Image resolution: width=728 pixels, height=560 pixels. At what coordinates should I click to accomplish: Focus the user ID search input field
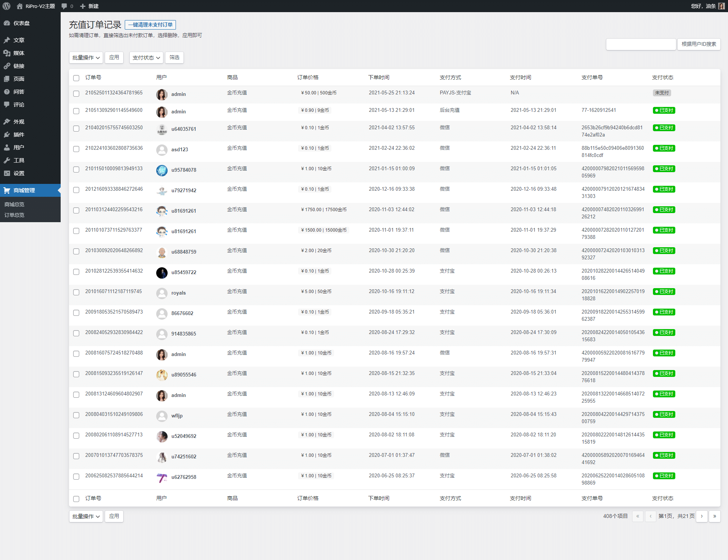click(641, 44)
